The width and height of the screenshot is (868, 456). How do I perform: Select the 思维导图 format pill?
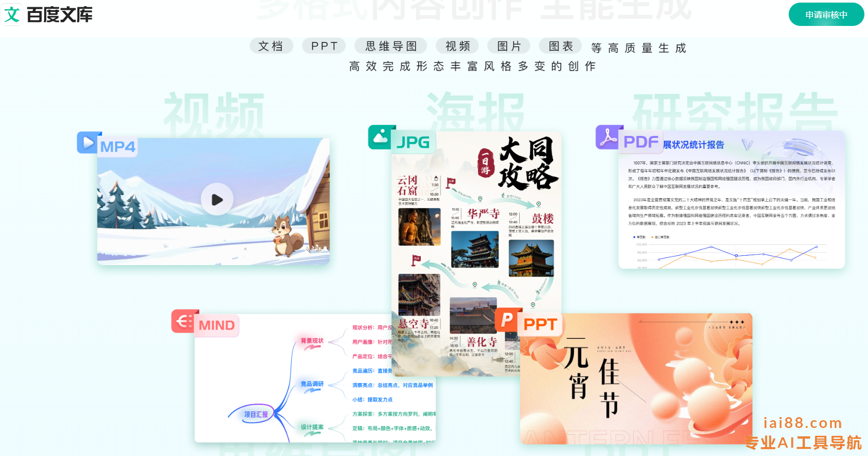click(391, 46)
